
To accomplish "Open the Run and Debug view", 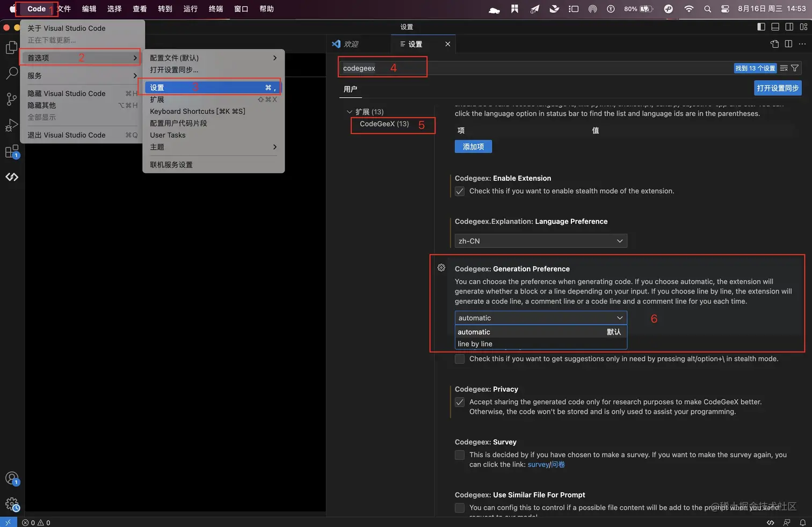I will [x=11, y=125].
